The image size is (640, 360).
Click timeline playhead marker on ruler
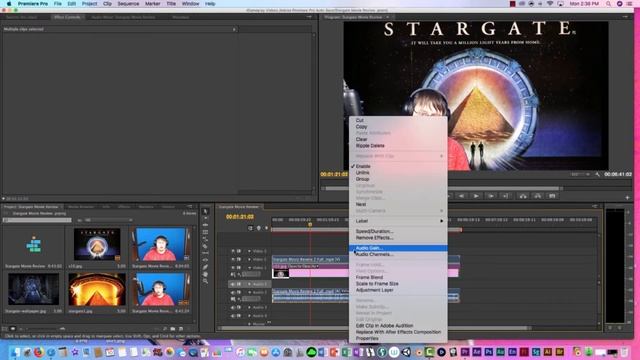[x=310, y=224]
